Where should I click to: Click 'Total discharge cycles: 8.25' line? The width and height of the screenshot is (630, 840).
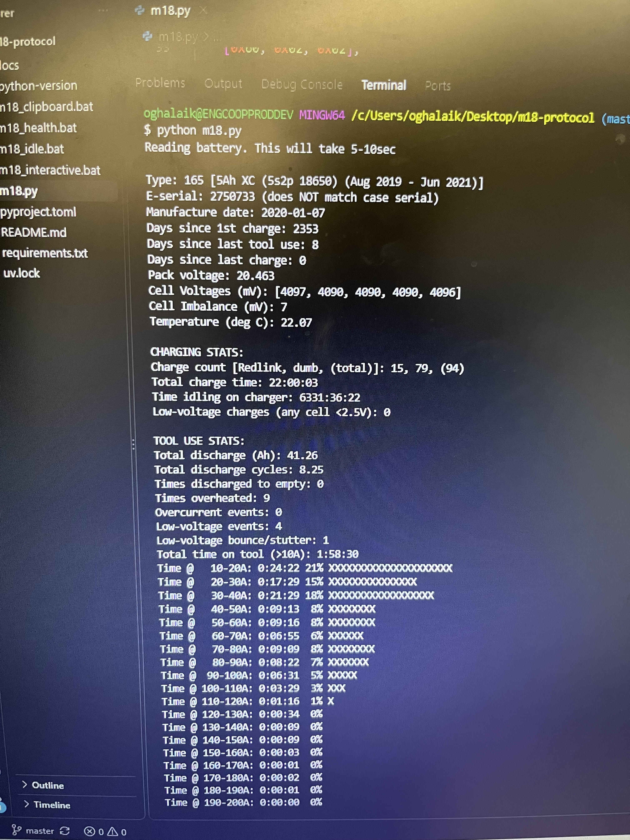(x=239, y=470)
